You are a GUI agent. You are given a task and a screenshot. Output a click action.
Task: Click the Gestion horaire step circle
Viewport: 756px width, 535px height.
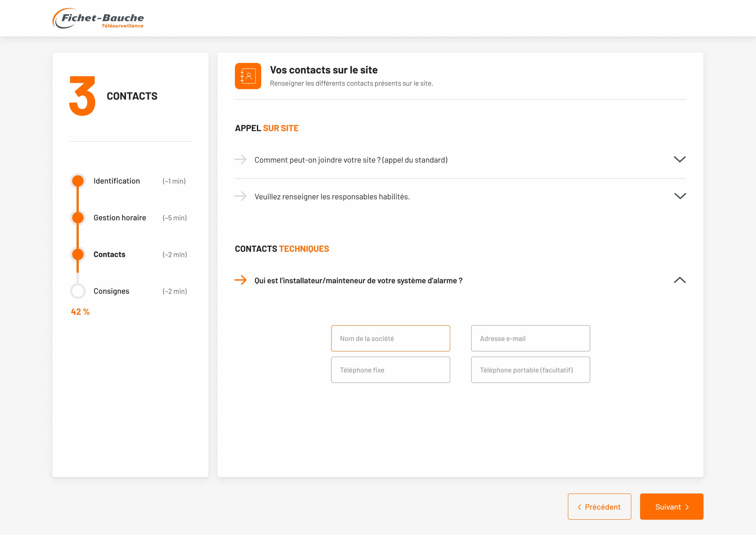coord(78,218)
